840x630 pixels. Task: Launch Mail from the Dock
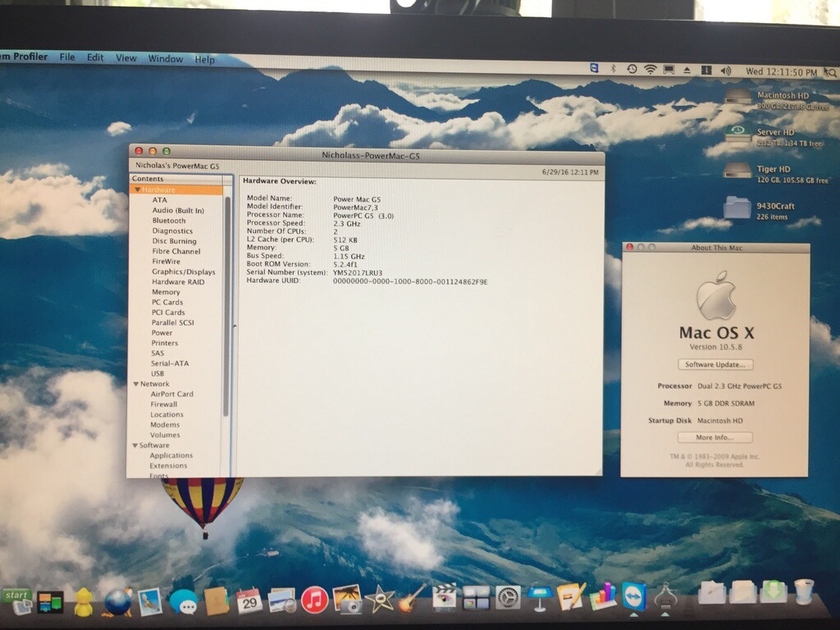(149, 601)
